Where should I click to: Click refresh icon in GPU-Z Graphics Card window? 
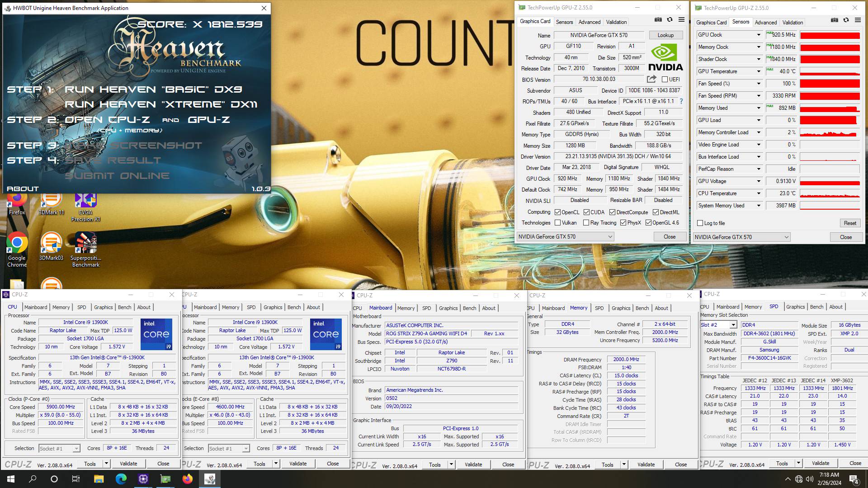point(670,20)
